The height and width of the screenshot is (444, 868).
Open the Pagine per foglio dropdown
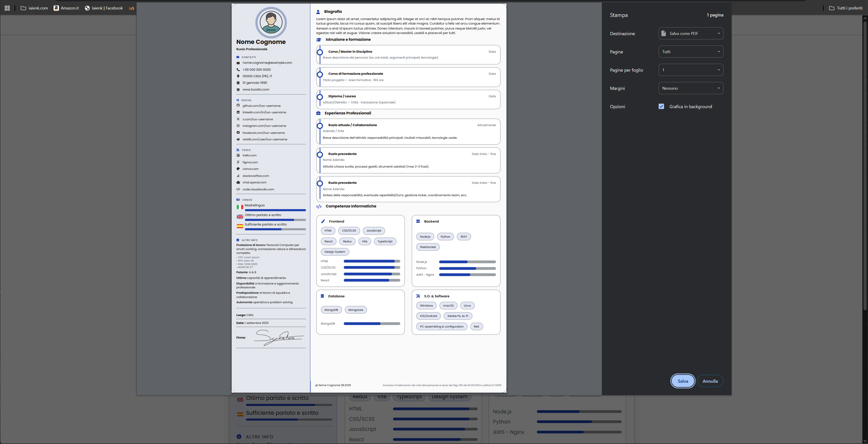point(690,70)
